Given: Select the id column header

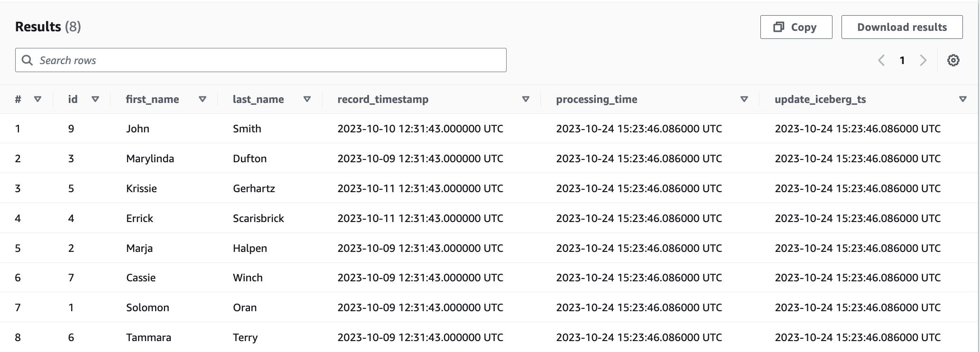Looking at the screenshot, I should click(72, 99).
